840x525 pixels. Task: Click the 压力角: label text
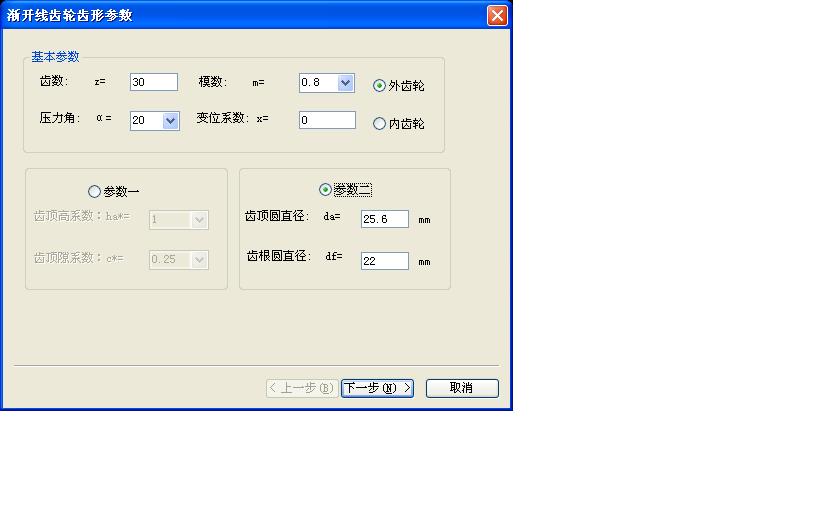pyautogui.click(x=59, y=118)
